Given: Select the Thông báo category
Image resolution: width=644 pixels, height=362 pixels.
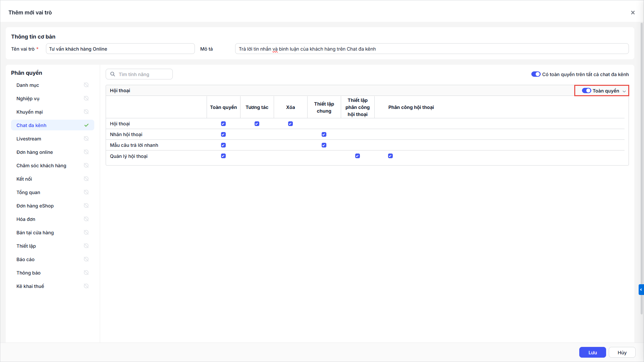Looking at the screenshot, I should tap(53, 273).
